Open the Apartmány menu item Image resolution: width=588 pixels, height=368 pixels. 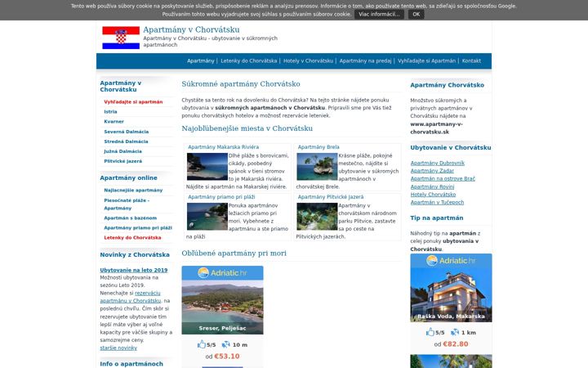[x=201, y=61]
